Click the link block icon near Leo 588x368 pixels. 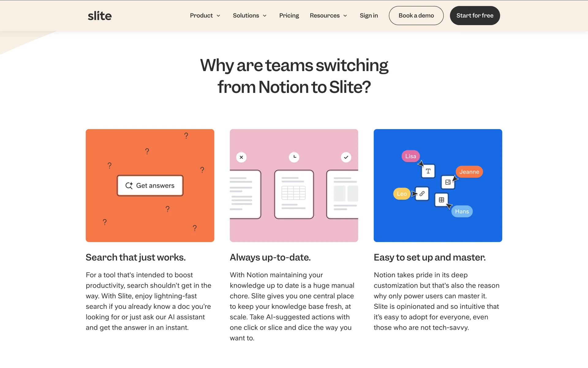coord(422,194)
